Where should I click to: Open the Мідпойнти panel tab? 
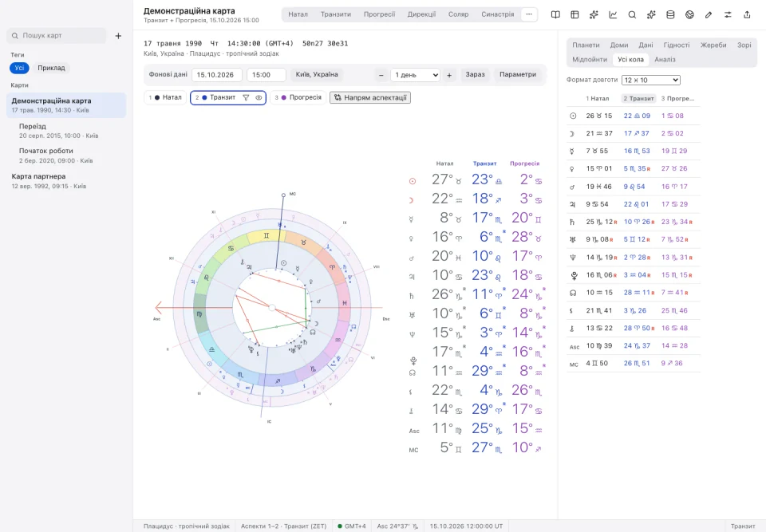pyautogui.click(x=590, y=60)
